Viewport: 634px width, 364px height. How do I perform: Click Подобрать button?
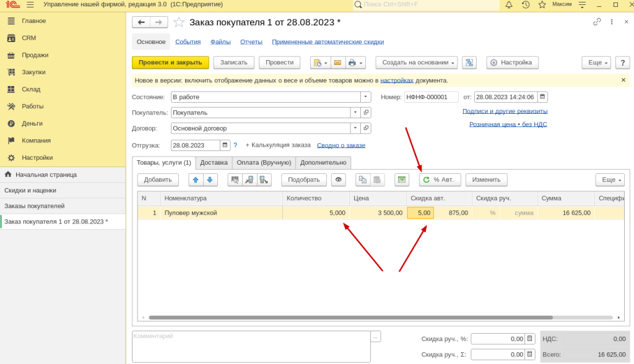click(303, 180)
